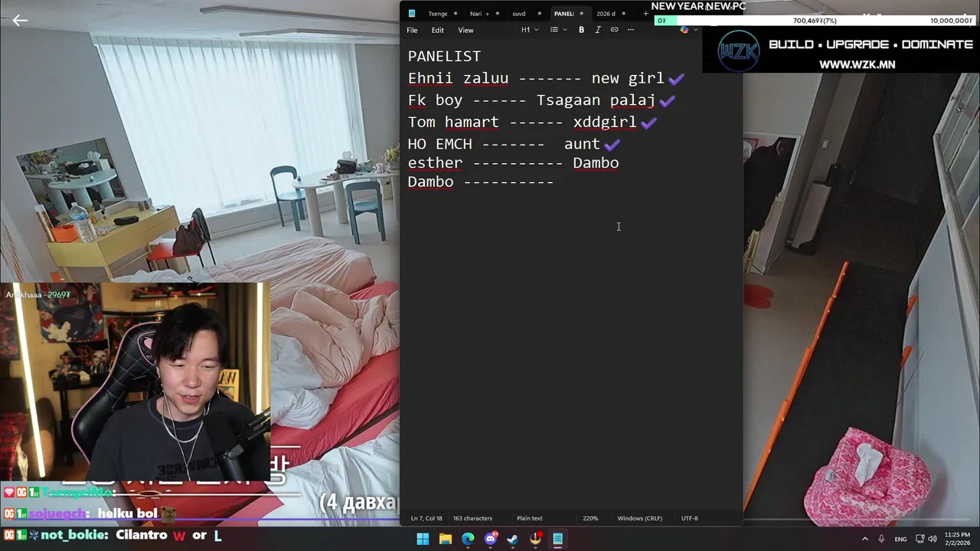980x551 pixels.
Task: Switch to the Tsenge tab
Action: click(x=438, y=14)
